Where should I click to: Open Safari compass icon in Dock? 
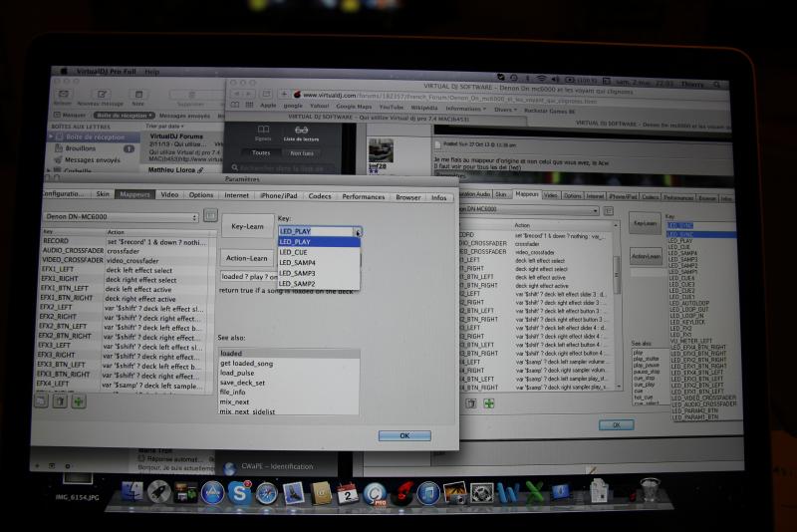pyautogui.click(x=266, y=493)
